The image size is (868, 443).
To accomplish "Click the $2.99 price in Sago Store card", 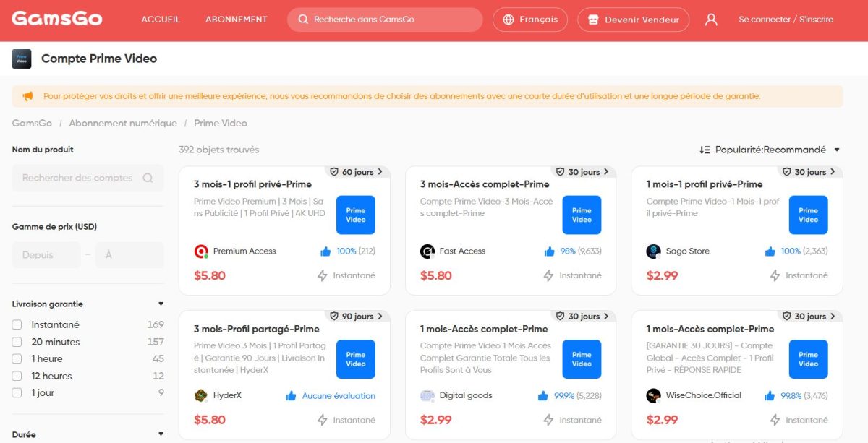I will pyautogui.click(x=663, y=275).
